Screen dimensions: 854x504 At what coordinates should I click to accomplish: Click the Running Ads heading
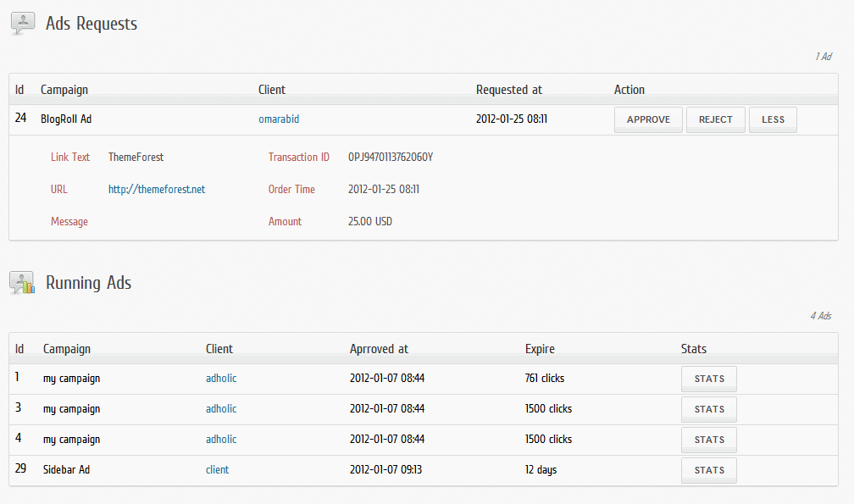point(89,283)
